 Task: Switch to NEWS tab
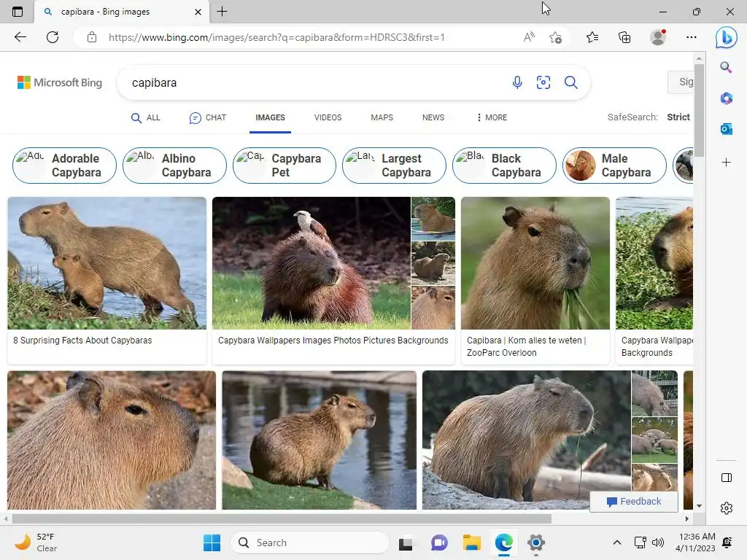[x=433, y=117]
